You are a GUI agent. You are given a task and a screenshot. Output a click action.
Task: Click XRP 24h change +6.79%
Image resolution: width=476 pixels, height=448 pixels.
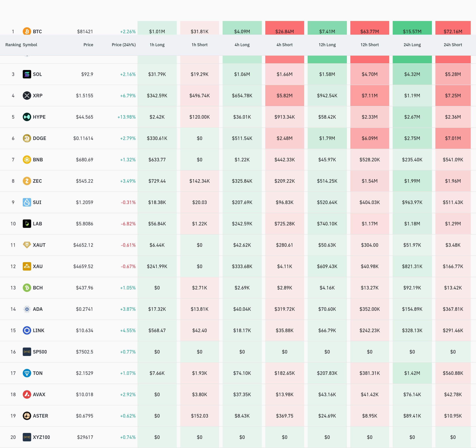tap(128, 96)
